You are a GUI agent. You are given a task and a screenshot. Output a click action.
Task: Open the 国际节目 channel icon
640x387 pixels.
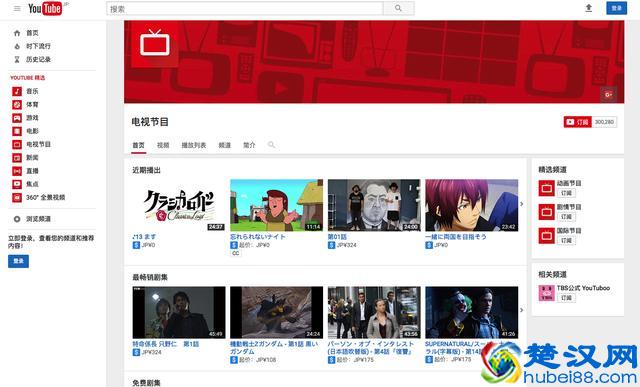coord(547,236)
